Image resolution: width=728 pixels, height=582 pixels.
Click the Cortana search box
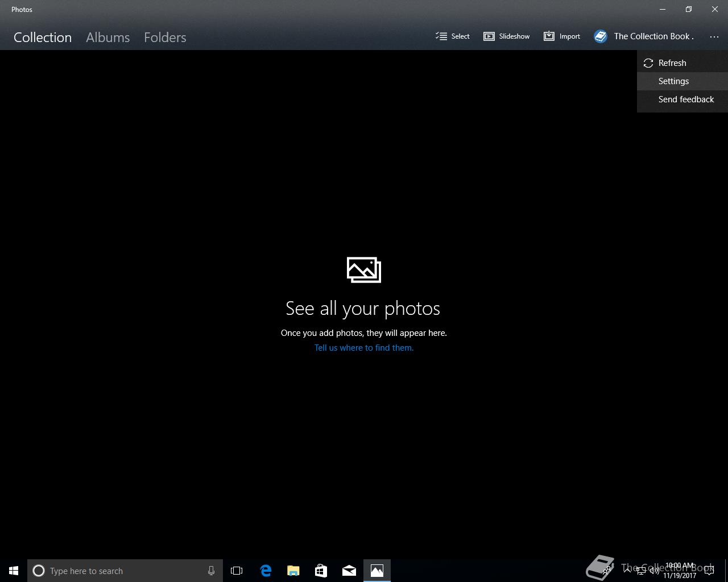coord(125,571)
